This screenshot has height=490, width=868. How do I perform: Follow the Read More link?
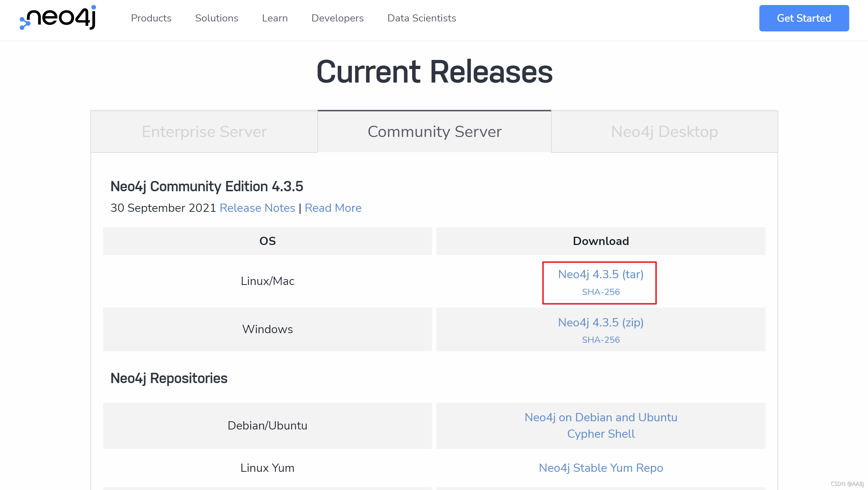333,208
